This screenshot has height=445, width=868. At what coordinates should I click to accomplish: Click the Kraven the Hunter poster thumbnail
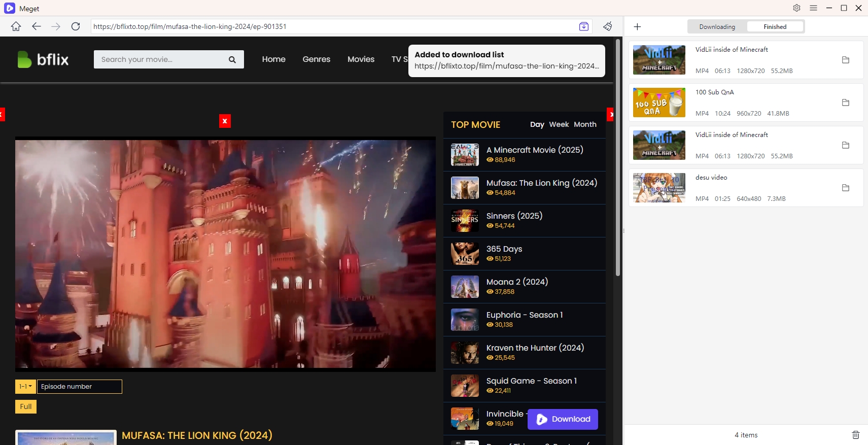465,353
